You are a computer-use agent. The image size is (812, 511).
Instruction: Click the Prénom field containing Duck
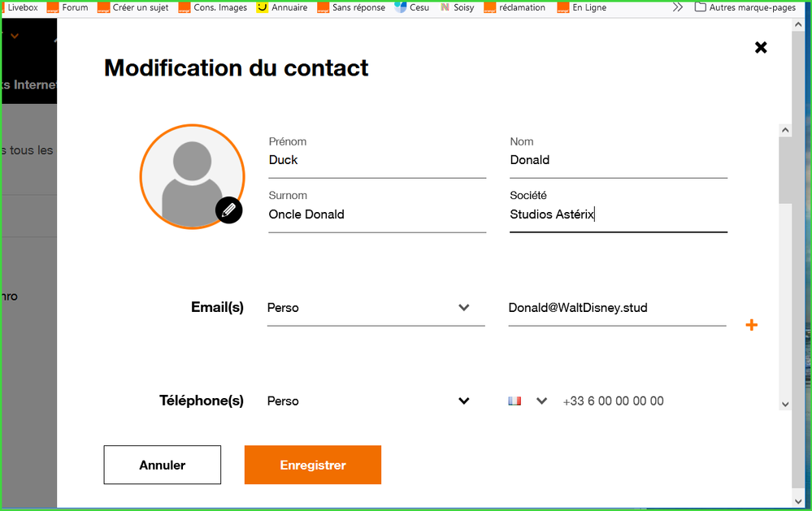[x=377, y=160]
